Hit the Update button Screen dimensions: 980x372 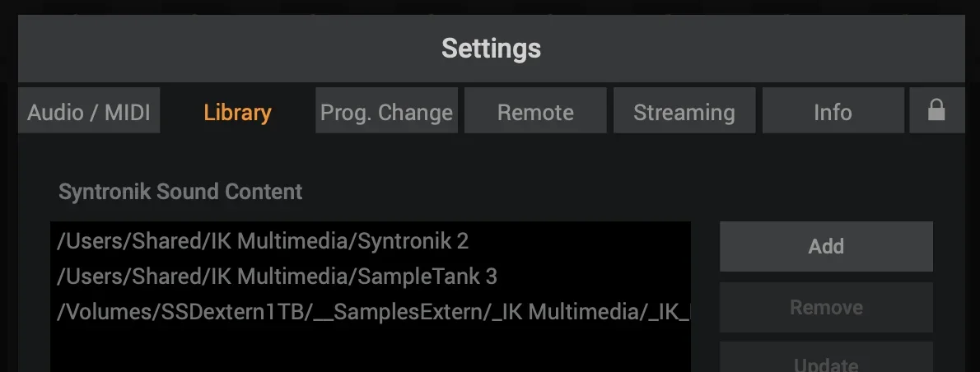[x=826, y=362]
